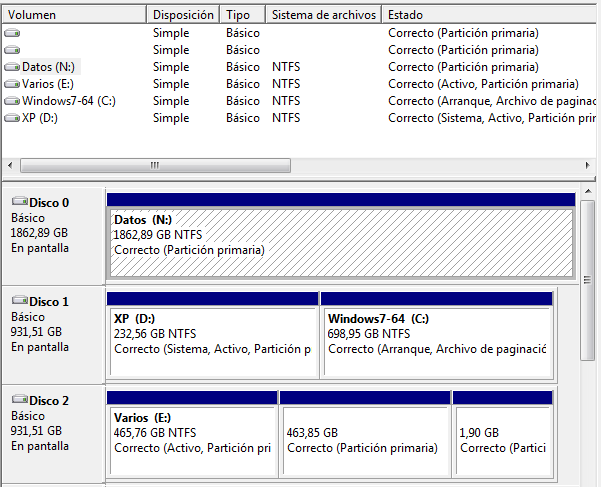Click the Disco 2 disk icon

[19, 401]
